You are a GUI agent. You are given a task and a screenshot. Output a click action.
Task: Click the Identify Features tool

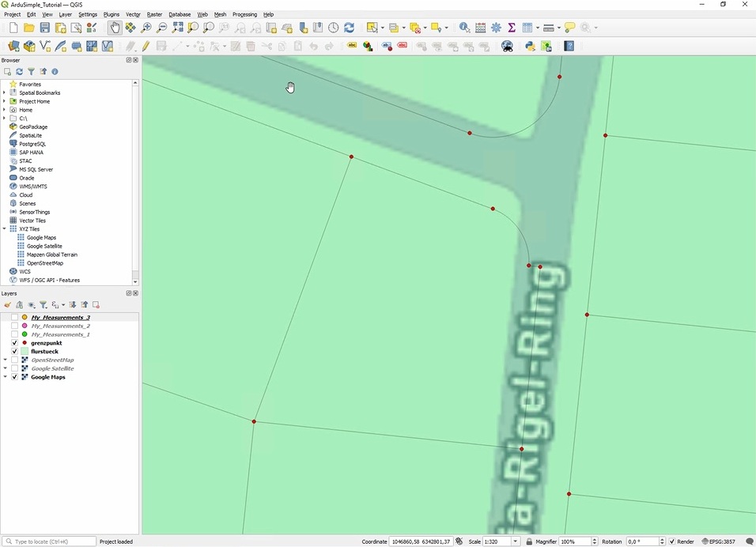[x=464, y=28]
